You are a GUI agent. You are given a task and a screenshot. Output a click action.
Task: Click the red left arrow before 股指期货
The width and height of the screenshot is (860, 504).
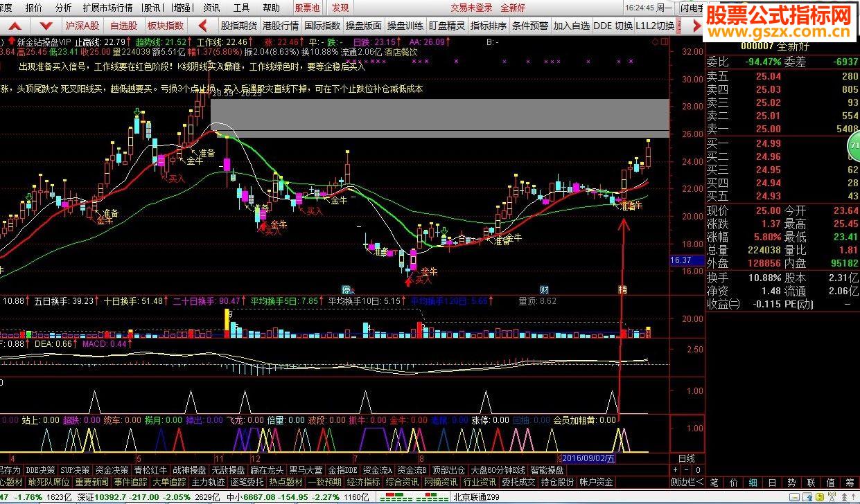203,26
